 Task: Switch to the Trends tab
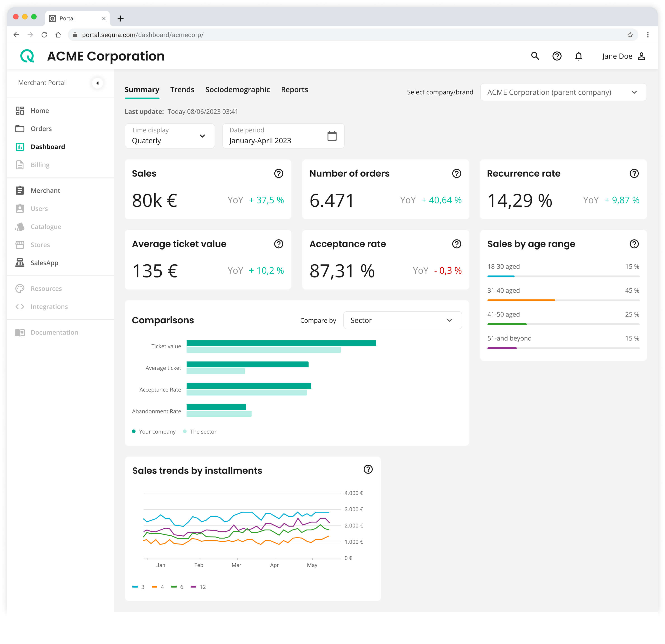pyautogui.click(x=182, y=90)
